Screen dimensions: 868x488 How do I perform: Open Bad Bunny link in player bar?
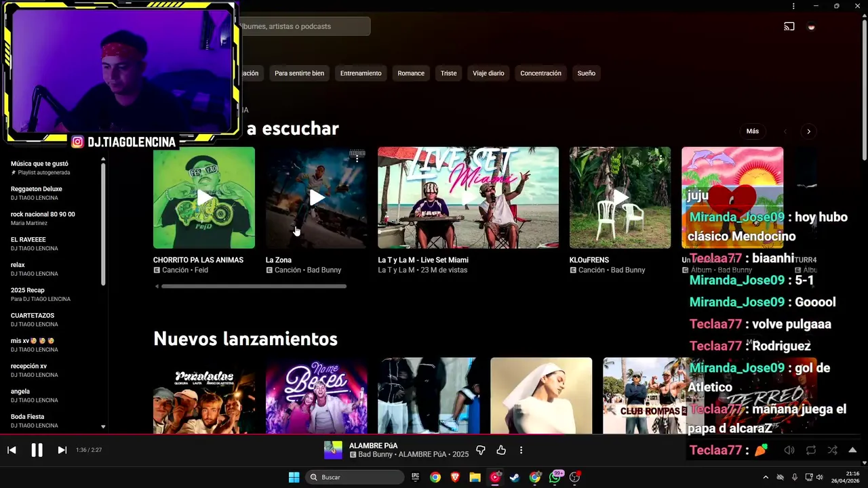376,455
